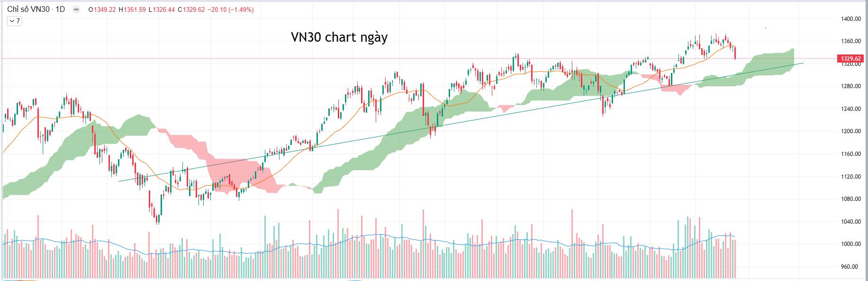This screenshot has width=868, height=281.
Task: Click the 1200.00 price scale label
Action: [850, 131]
